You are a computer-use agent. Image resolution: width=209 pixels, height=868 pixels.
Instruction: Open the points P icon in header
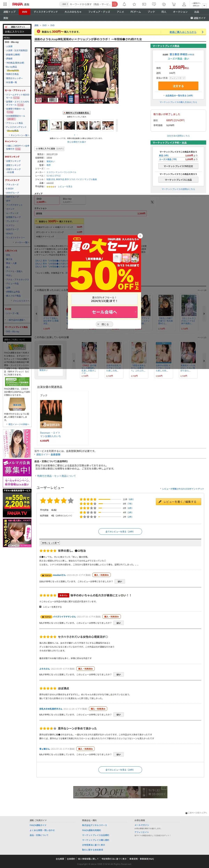pyautogui.click(x=164, y=4)
